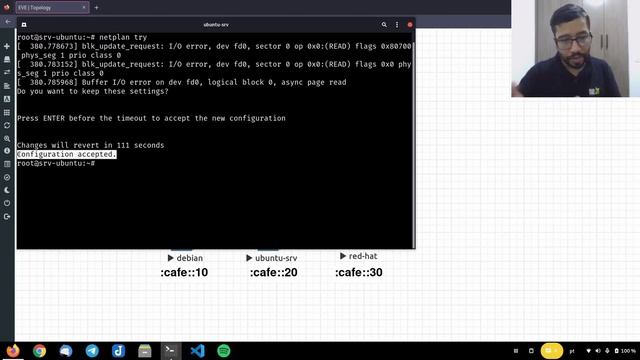Close the ubuntu-srv terminal with the red button
This screenshot has height=360, width=640.
pyautogui.click(x=410, y=24)
